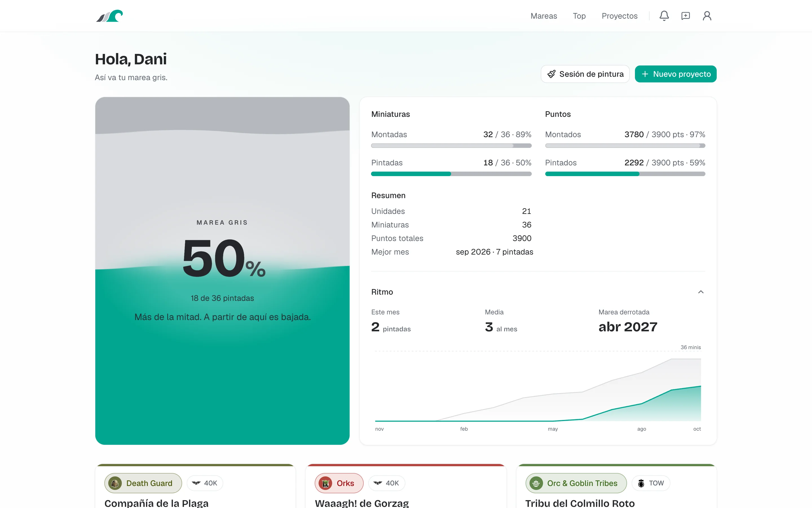This screenshot has width=812, height=508.
Task: Click the TOW game system badge
Action: coord(651,483)
